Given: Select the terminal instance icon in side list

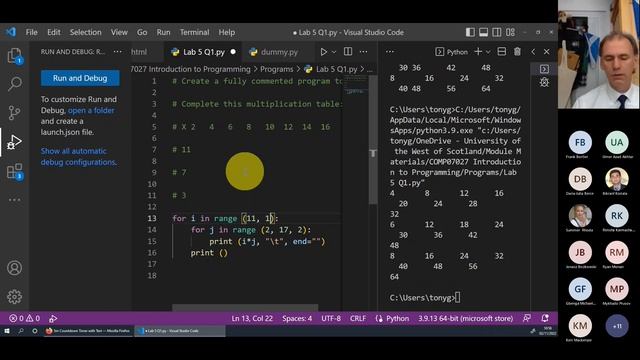Looking at the screenshot, I should click(x=544, y=69).
